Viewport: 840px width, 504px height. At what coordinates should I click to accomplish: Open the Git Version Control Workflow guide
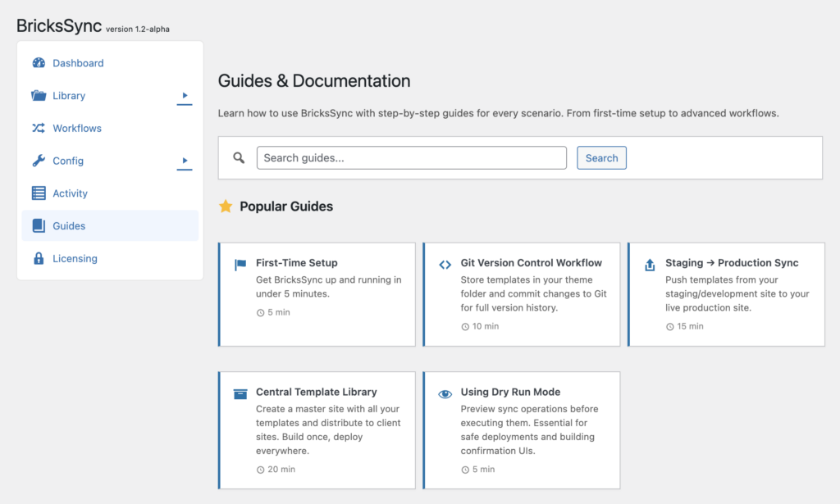pyautogui.click(x=531, y=263)
